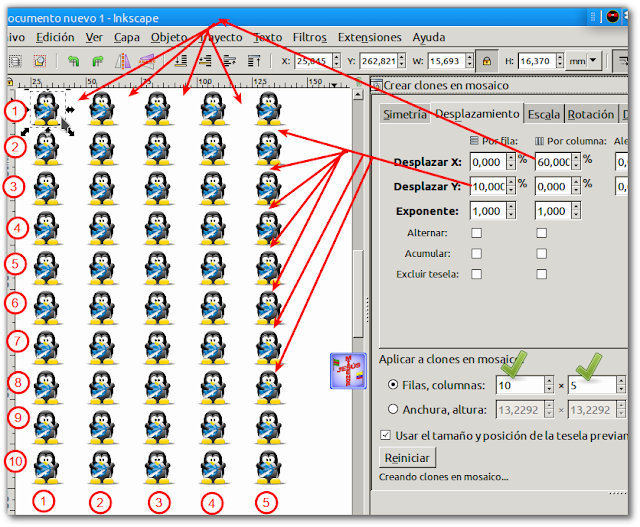Check Excluir tesela for Por fila

click(476, 274)
